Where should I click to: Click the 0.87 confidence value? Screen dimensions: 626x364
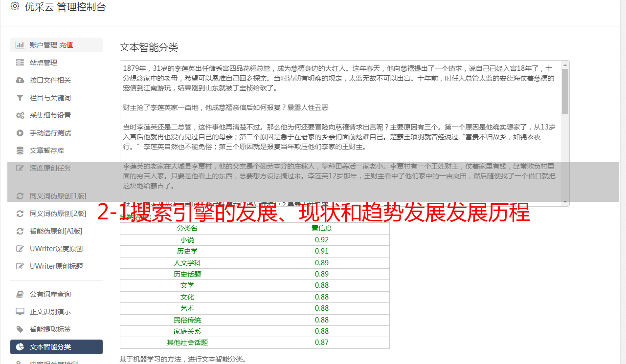pos(322,343)
